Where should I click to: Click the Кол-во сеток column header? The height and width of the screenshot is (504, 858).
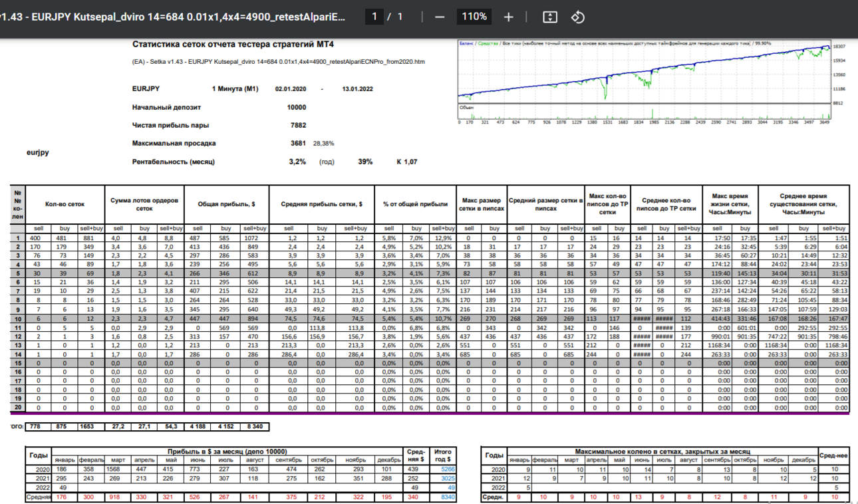point(65,205)
